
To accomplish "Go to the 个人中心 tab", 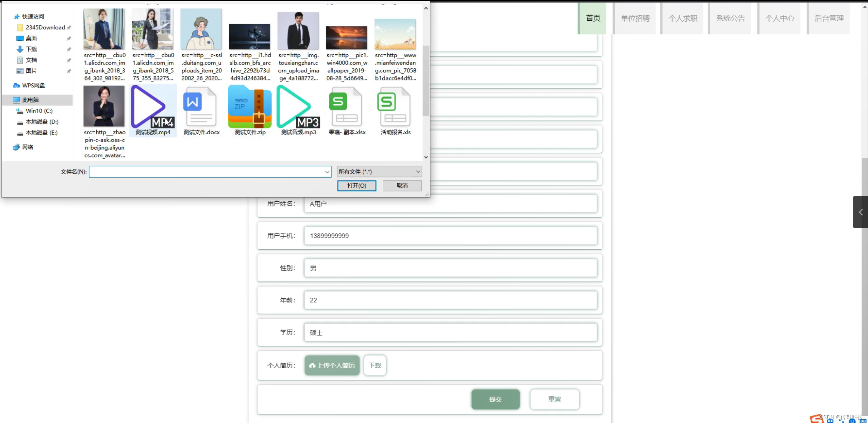I will click(779, 18).
